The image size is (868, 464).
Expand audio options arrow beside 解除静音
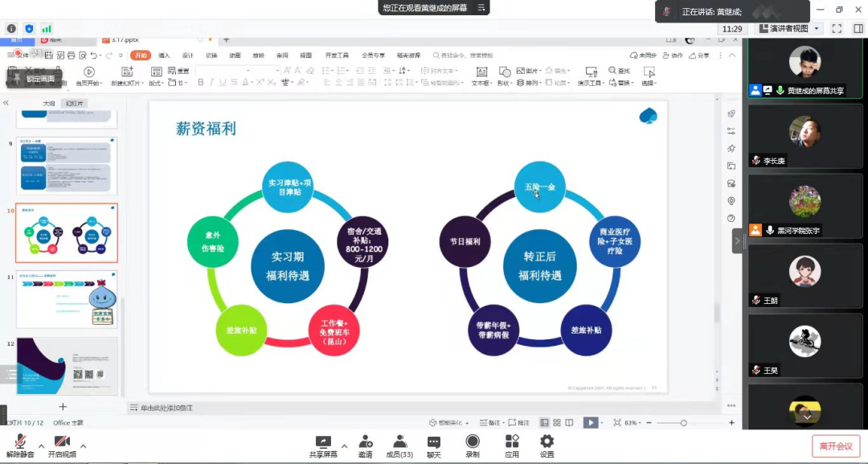pyautogui.click(x=41, y=446)
